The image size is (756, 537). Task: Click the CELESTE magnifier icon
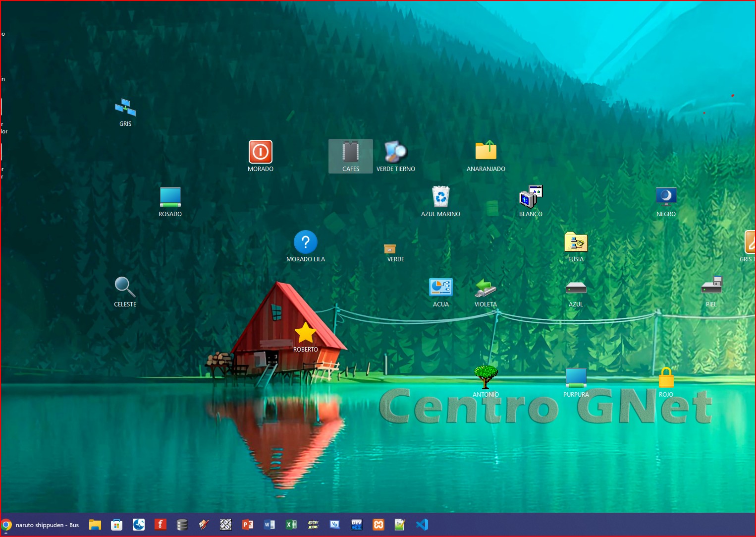pyautogui.click(x=125, y=287)
